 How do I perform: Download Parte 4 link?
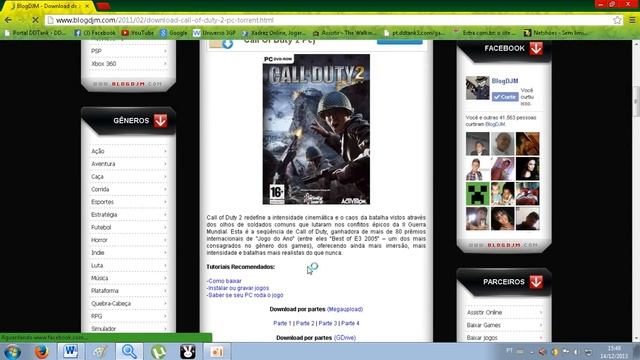[x=350, y=323]
